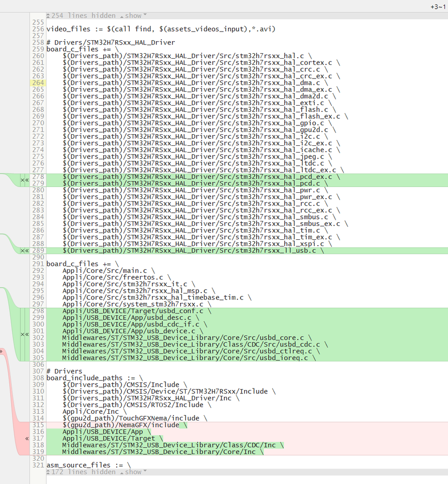This screenshot has width=448, height=484.
Task: Click the stm32h7rsxx_hal_cortex.c line
Action: coord(201,62)
